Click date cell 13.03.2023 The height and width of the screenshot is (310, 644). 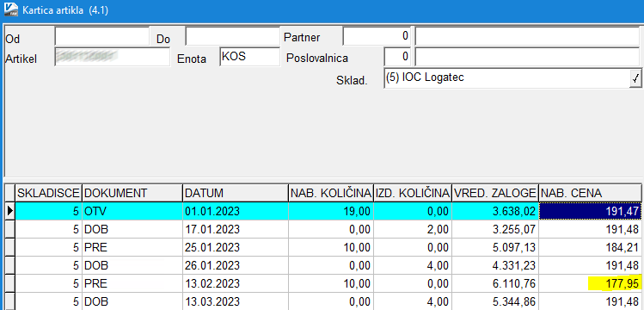[x=236, y=301]
